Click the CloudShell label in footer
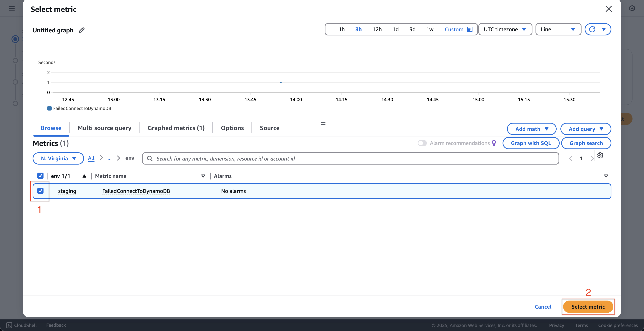The image size is (644, 331). pyautogui.click(x=25, y=325)
